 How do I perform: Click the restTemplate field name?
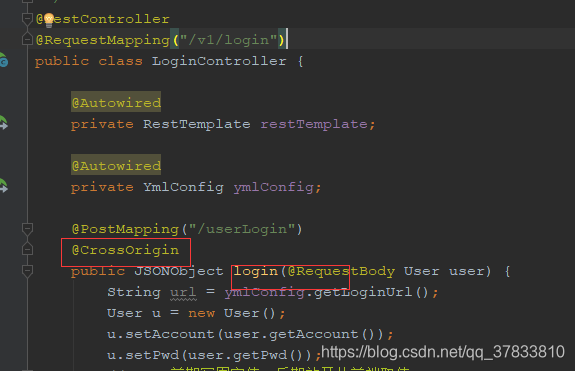click(x=314, y=124)
